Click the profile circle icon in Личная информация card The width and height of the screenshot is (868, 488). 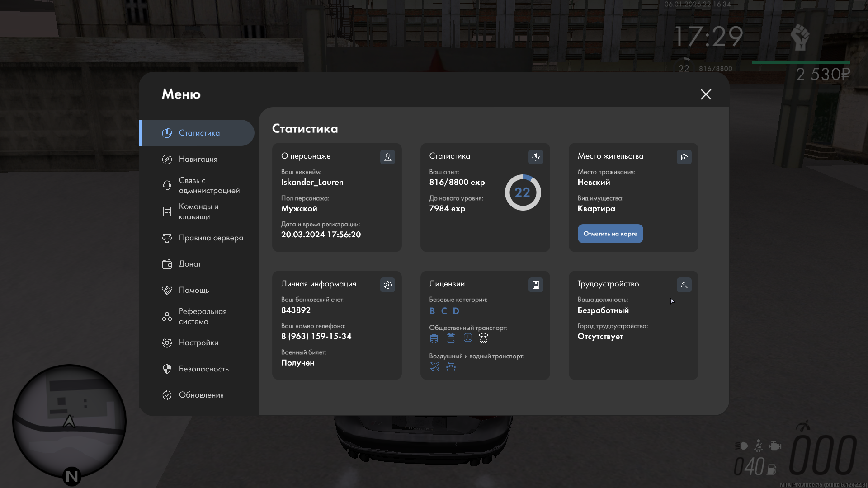click(x=387, y=285)
